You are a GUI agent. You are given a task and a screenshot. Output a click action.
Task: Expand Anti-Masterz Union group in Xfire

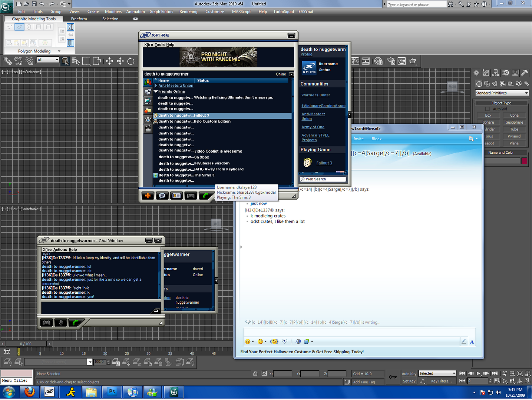pyautogui.click(x=156, y=86)
